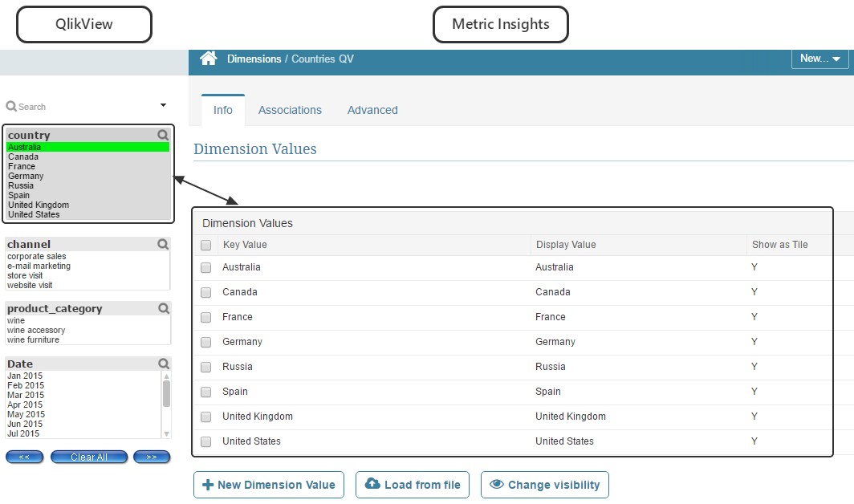854x504 pixels.
Task: Click the Load from file button
Action: tap(413, 485)
